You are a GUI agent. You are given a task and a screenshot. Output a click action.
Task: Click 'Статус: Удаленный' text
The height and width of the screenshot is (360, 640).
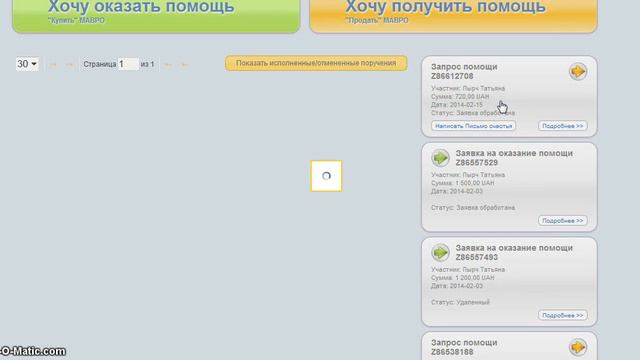(x=460, y=302)
